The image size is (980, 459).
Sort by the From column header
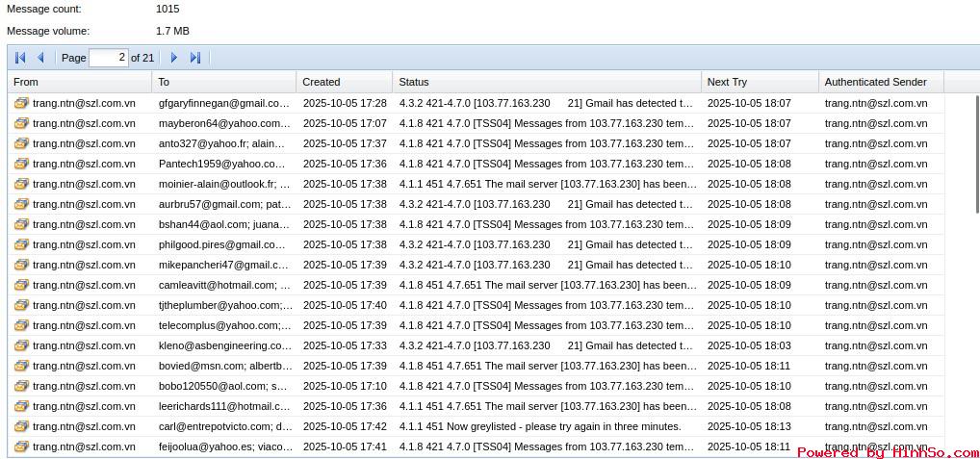coord(79,82)
